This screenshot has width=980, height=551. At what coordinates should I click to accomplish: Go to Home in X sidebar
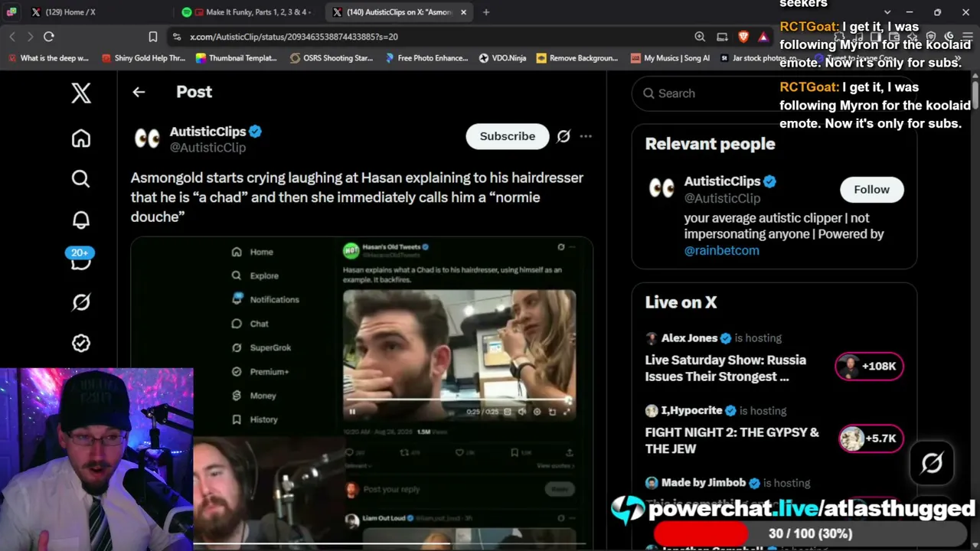[x=80, y=139]
